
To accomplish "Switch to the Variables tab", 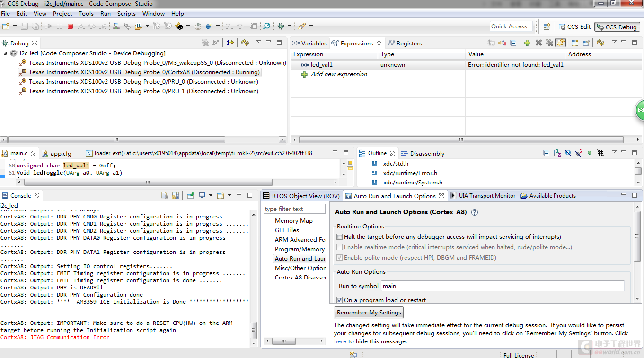I will (x=309, y=43).
